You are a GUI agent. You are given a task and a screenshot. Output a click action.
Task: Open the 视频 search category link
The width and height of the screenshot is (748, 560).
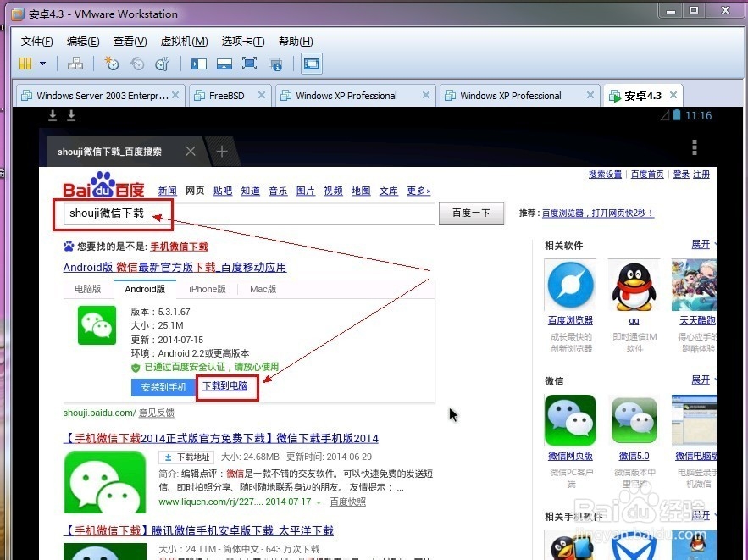(333, 191)
